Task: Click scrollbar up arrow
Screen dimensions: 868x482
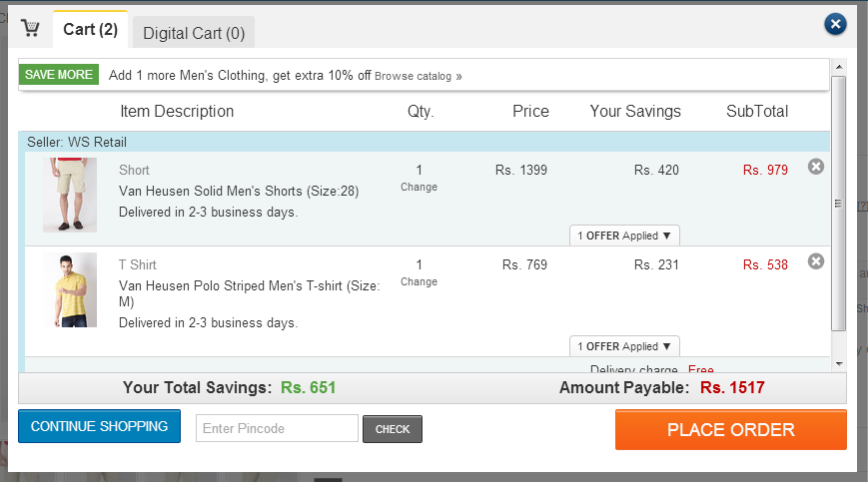Action: click(x=839, y=67)
